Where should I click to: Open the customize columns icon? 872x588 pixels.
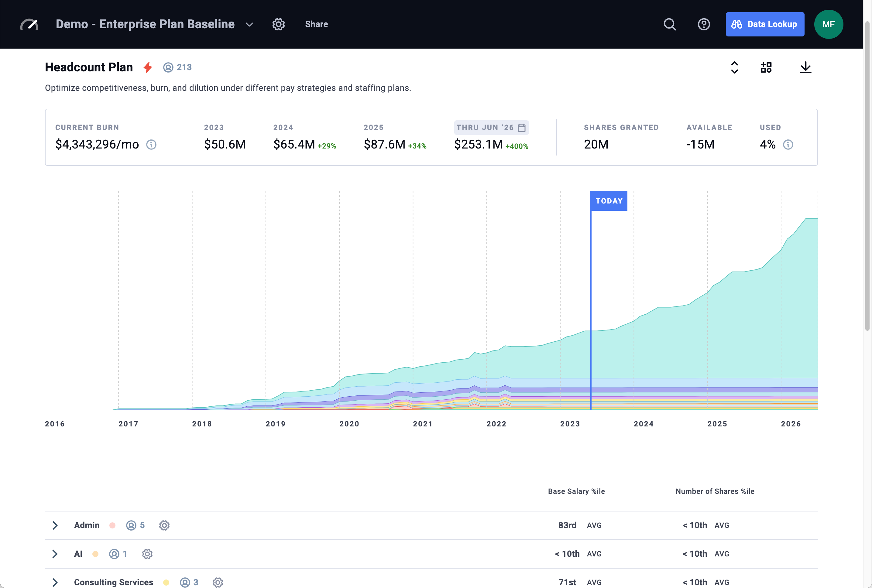point(766,67)
